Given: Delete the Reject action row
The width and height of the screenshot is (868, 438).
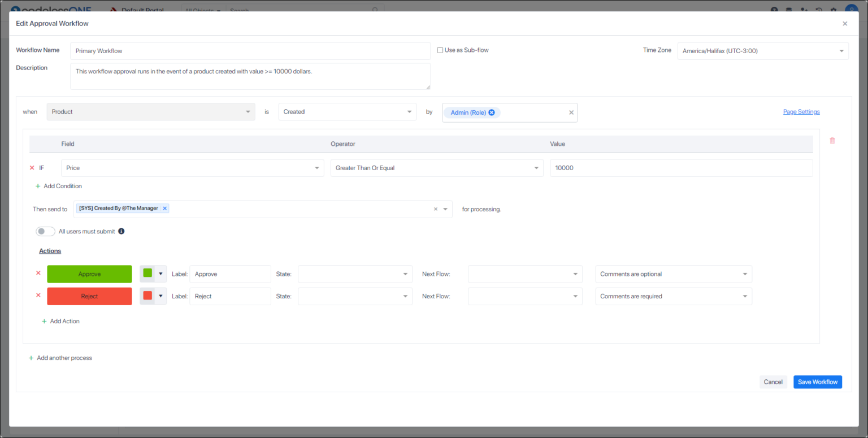Looking at the screenshot, I should point(38,295).
